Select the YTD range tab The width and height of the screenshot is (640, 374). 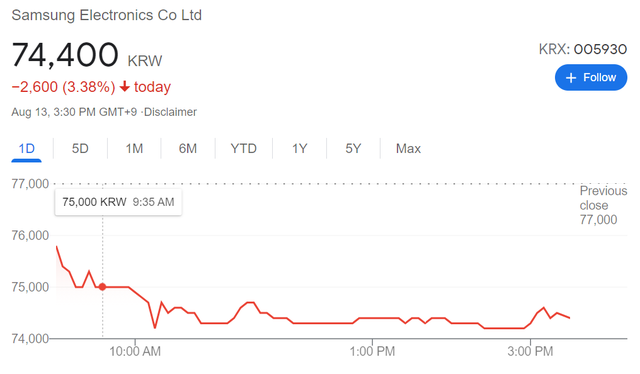pyautogui.click(x=243, y=149)
